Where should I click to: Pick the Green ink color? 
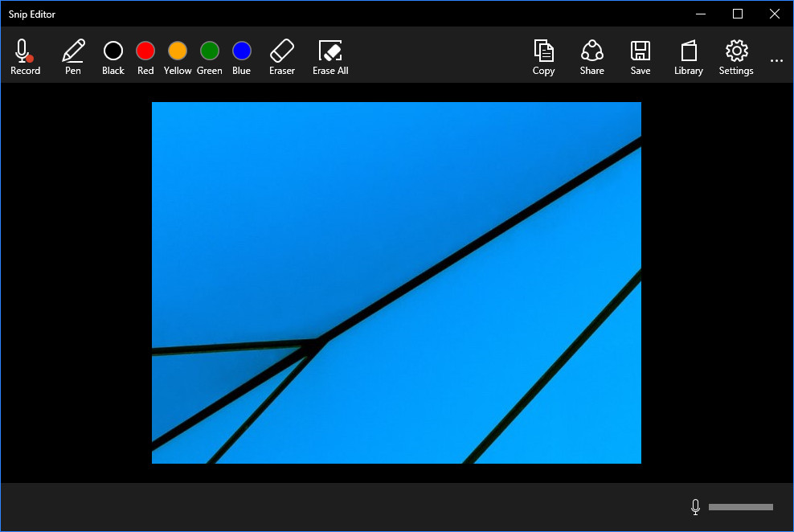[x=209, y=57]
